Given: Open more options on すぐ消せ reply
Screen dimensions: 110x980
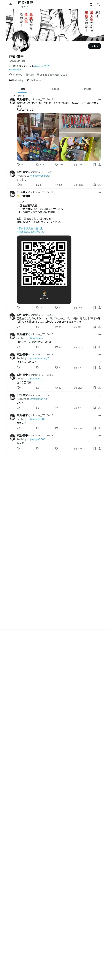Looking at the screenshot, I should pyautogui.click(x=99, y=172).
